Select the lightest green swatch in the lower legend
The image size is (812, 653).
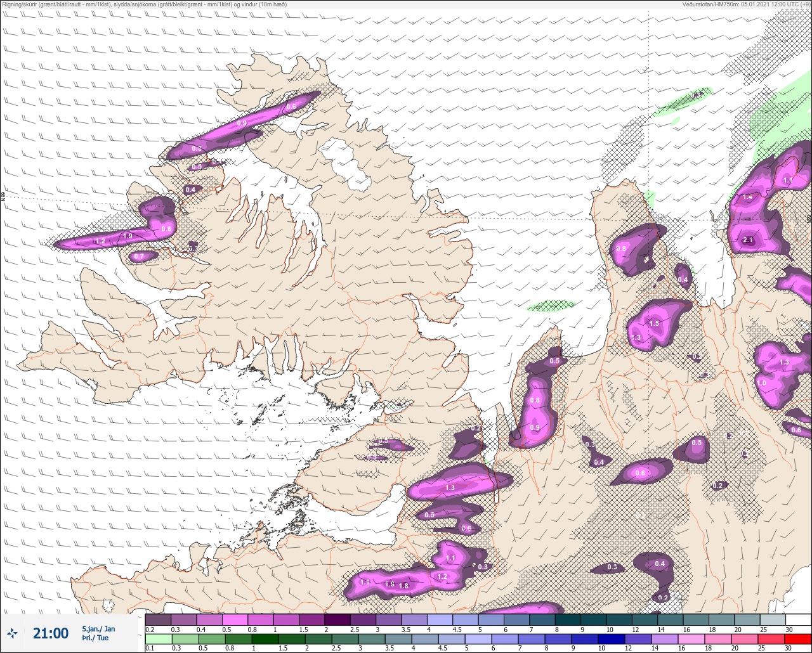click(x=158, y=639)
